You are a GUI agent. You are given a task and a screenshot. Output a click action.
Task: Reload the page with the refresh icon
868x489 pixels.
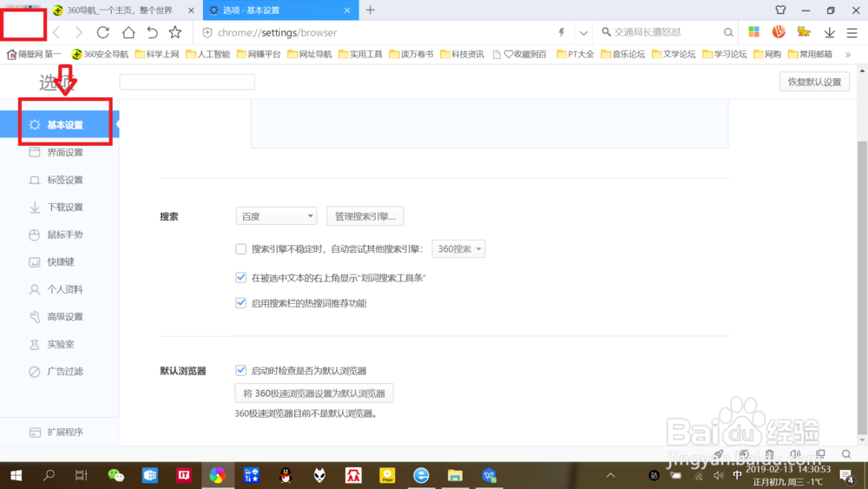coord(103,33)
